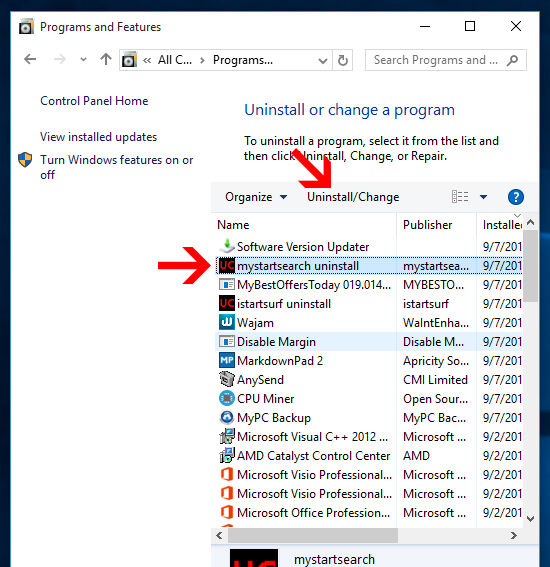Open Control Panel Home link
This screenshot has height=567, width=550.
94,101
